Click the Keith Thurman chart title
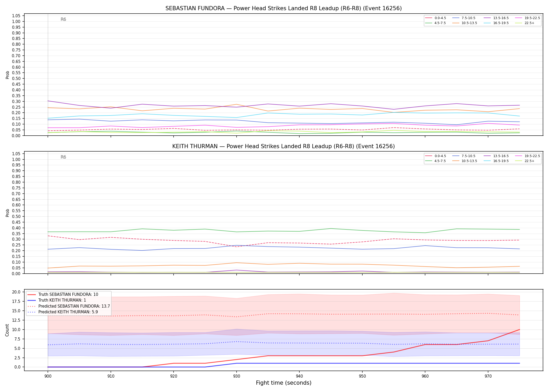Screen dimensions: 549x392 tap(283, 146)
